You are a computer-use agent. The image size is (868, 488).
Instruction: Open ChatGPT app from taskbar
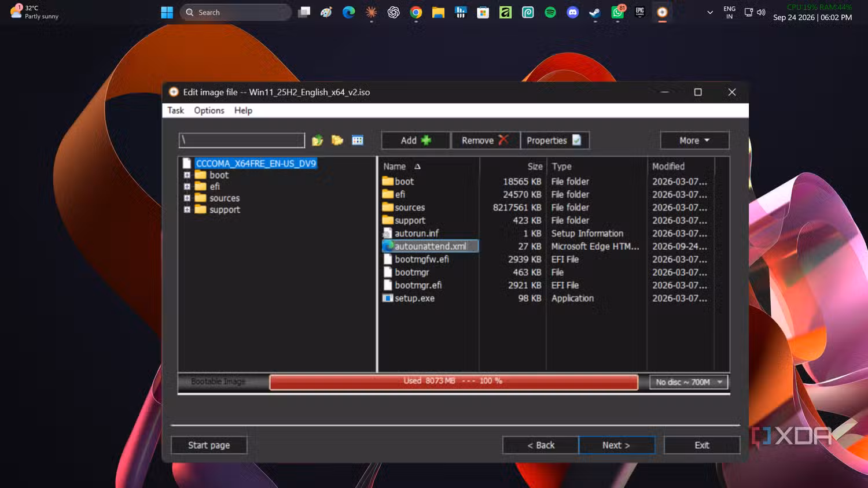[393, 12]
